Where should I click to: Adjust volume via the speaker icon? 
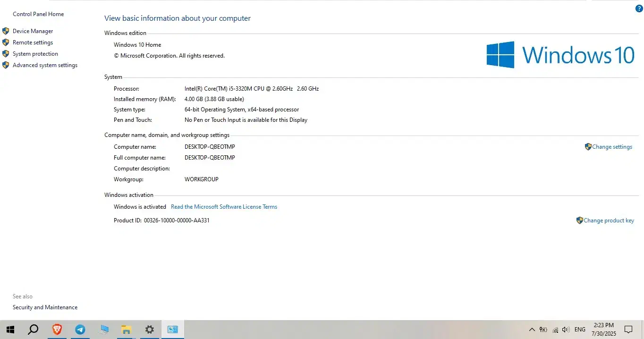pos(566,329)
